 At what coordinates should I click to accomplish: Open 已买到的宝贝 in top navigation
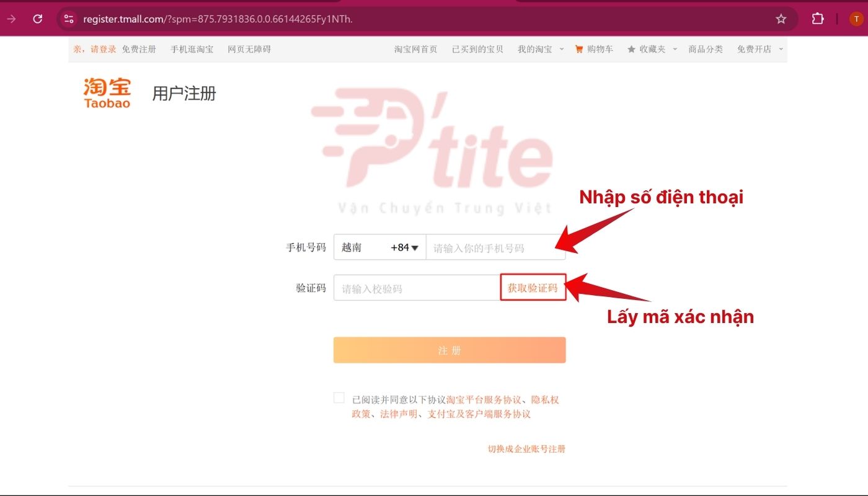point(477,49)
